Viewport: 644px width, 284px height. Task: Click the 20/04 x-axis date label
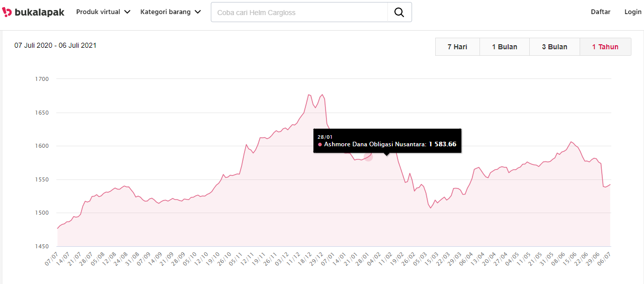[x=490, y=259]
